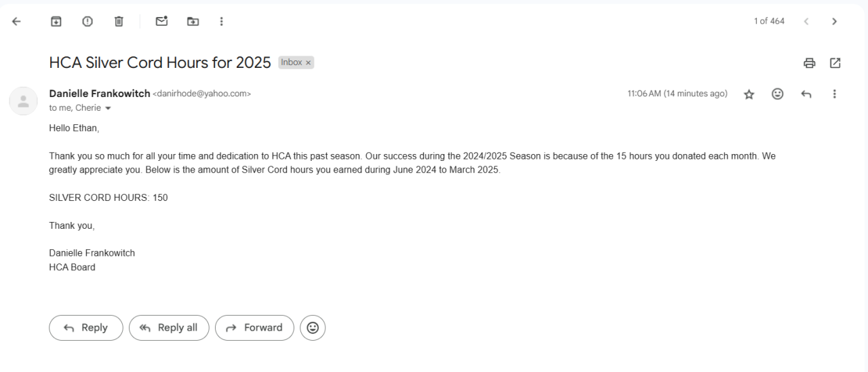Archive this email
Screen dimensions: 868x372
[56, 22]
